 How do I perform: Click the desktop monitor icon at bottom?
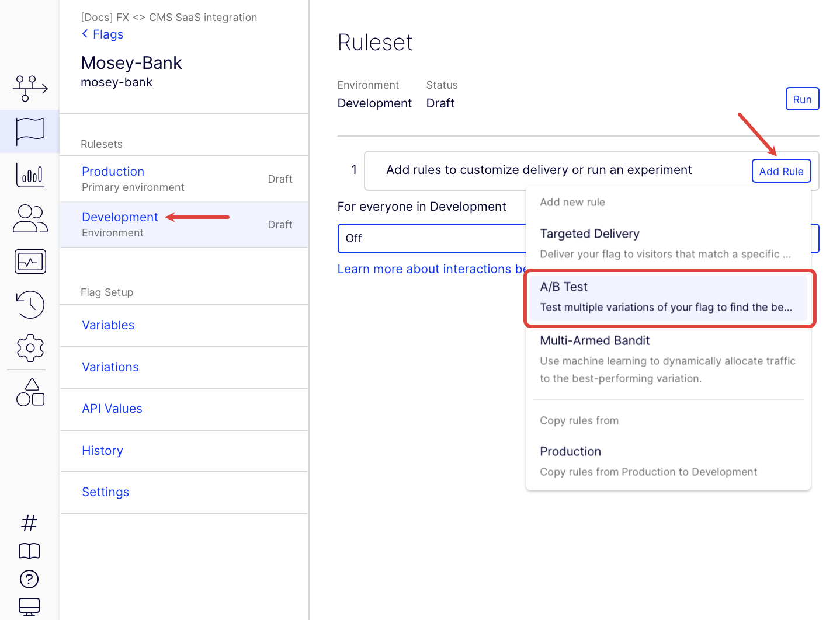point(29,607)
